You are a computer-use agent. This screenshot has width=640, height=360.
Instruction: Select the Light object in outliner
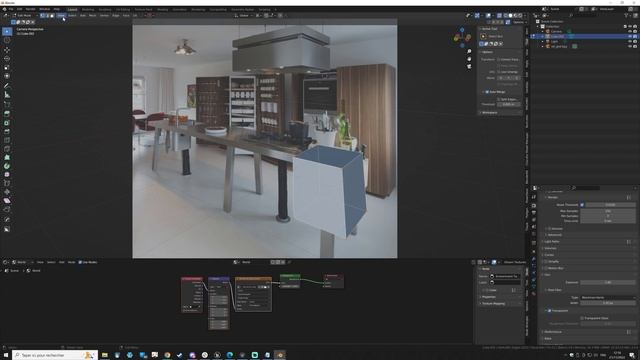tap(554, 41)
